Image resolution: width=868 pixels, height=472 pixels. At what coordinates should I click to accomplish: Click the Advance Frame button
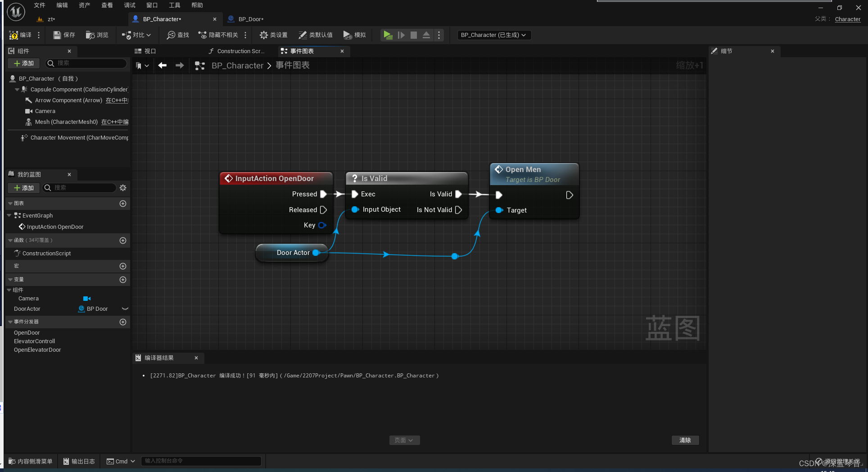(401, 35)
